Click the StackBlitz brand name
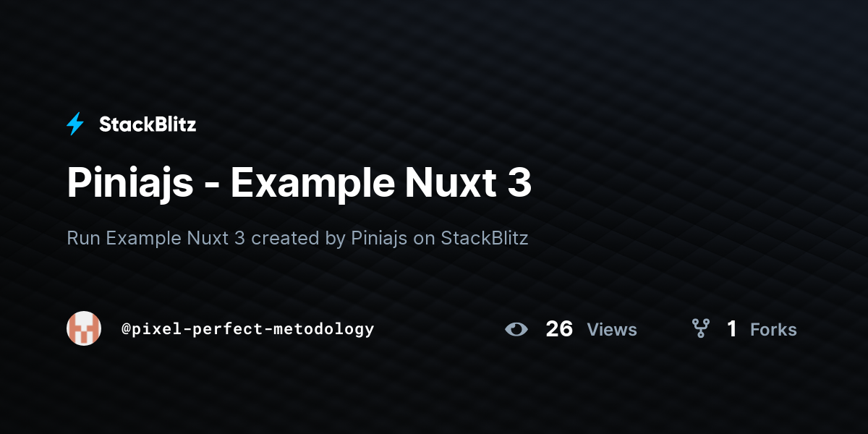This screenshot has height=434, width=868. point(148,124)
